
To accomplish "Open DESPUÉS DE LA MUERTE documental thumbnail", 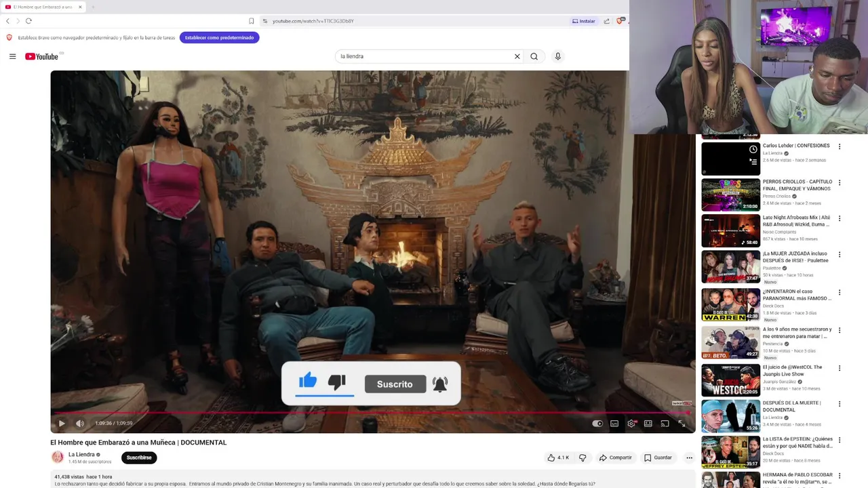I will [730, 416].
